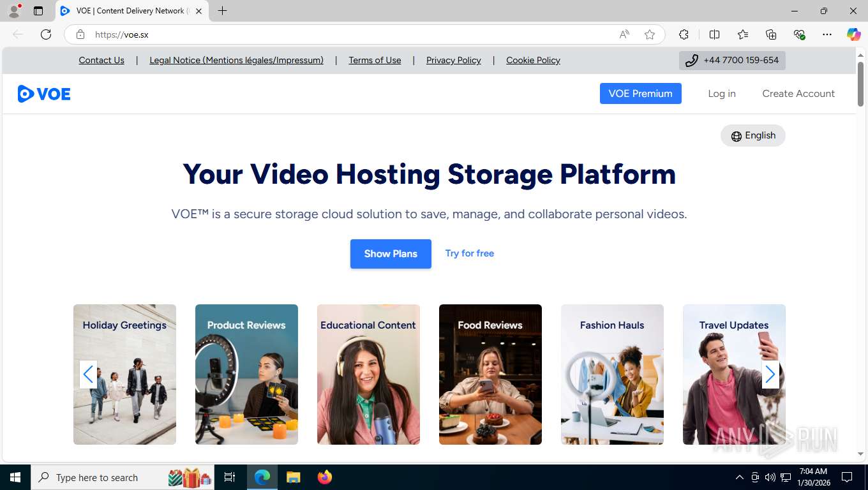Click the scrollbar down arrow
Image resolution: width=868 pixels, height=490 pixels.
(x=860, y=454)
